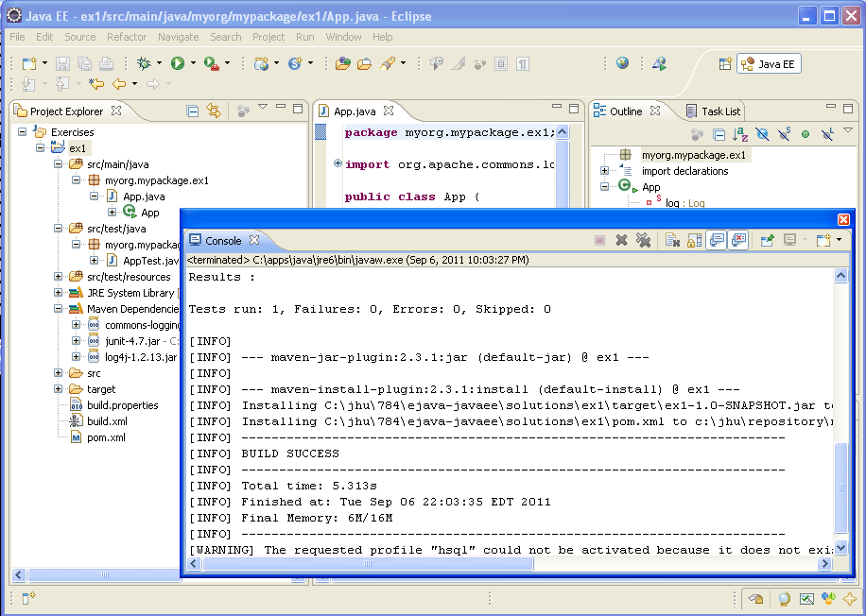Select the App.java editor tab
866x616 pixels.
355,111
